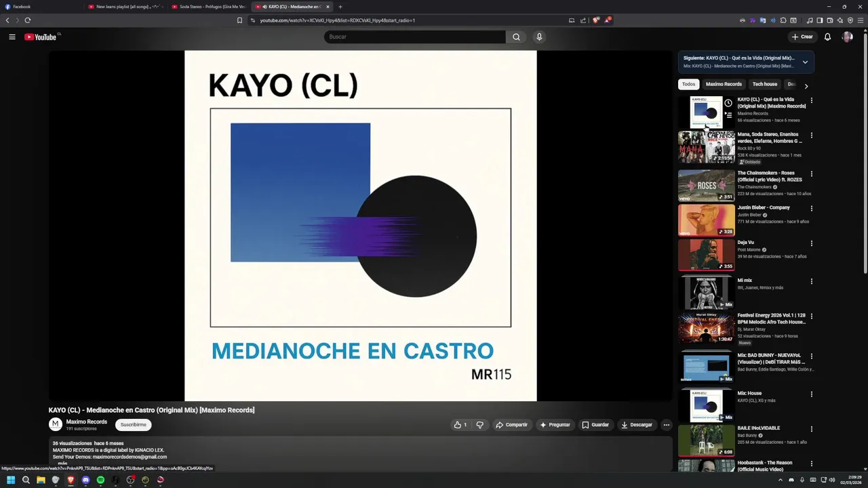Viewport: 868px width, 488px height.
Task: Open File Explorer from the taskbar
Action: [41, 480]
